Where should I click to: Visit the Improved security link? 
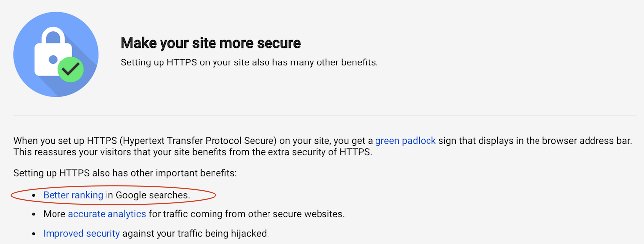[81, 233]
